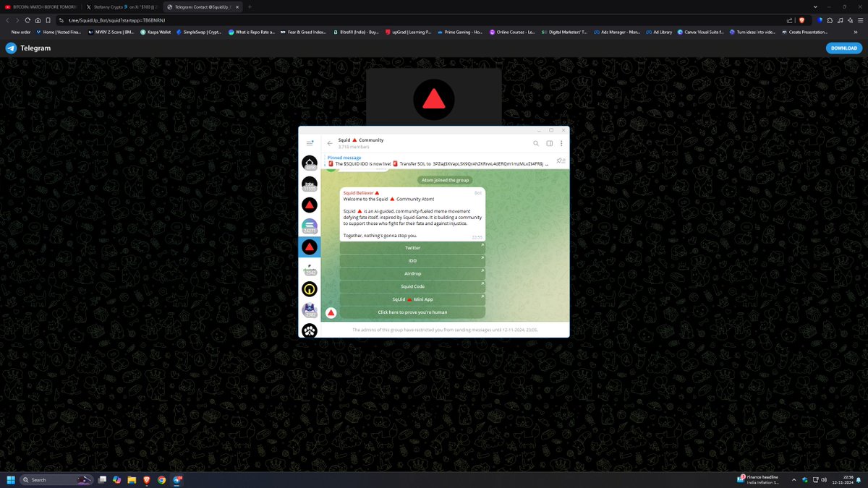
Task: Open the Canva Visual Suite bookmark
Action: [x=702, y=32]
